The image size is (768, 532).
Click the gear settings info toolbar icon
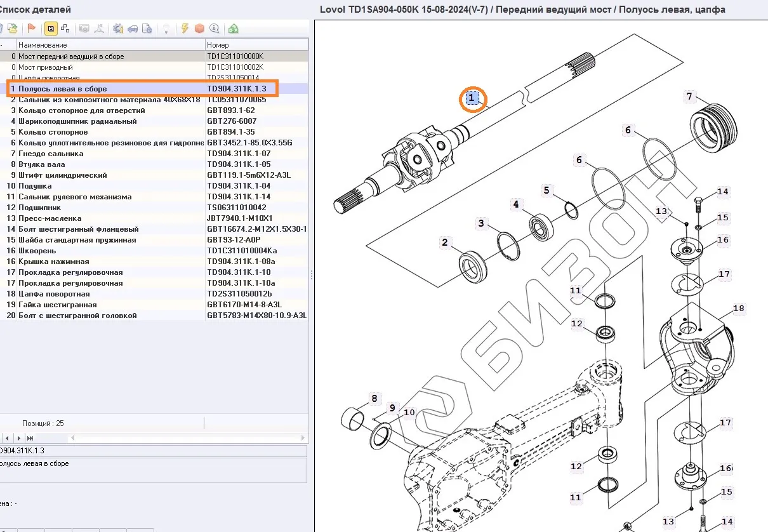click(x=117, y=29)
